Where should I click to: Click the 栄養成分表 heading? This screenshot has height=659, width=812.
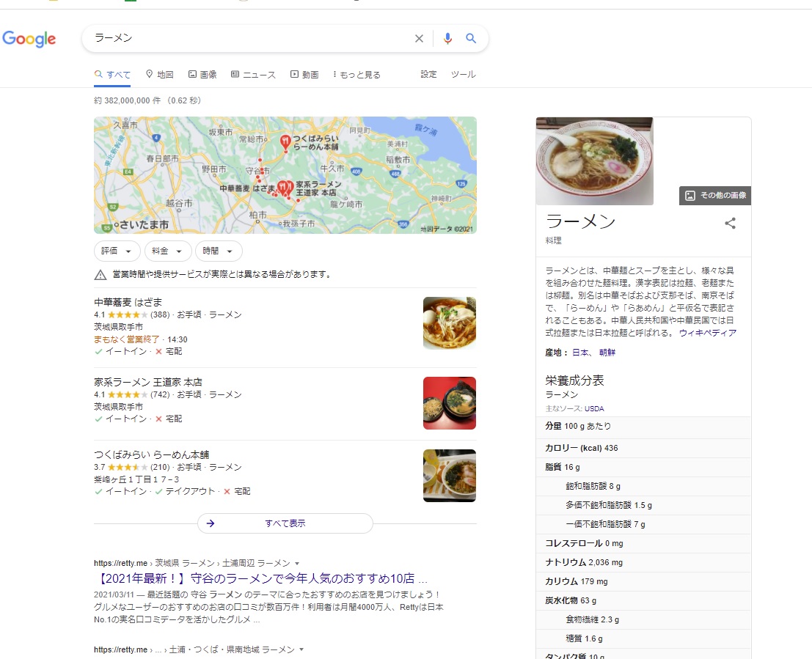pos(574,380)
